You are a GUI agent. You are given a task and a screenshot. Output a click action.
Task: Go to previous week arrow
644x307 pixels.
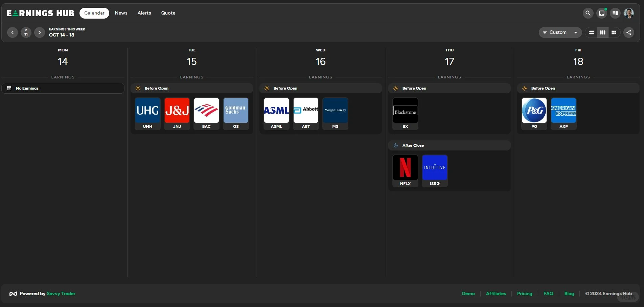(x=13, y=32)
